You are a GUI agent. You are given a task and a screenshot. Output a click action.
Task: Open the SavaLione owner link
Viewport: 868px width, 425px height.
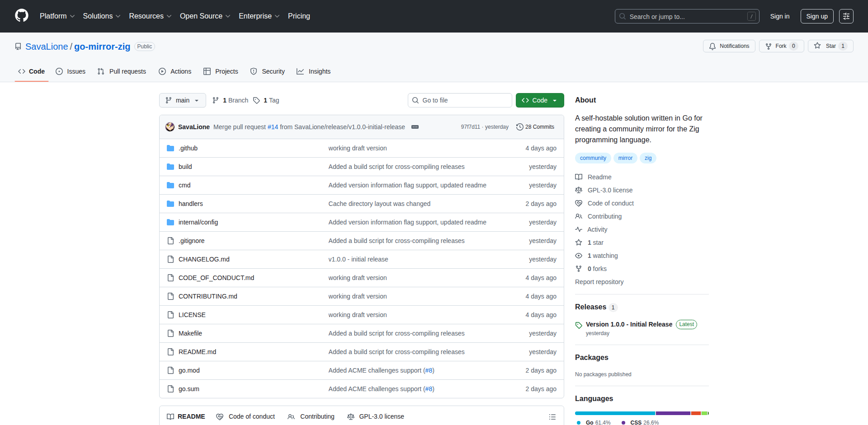click(x=47, y=47)
